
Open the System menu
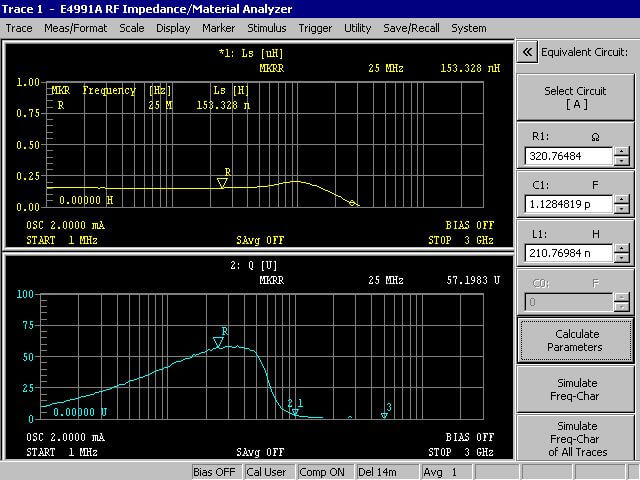tap(469, 28)
